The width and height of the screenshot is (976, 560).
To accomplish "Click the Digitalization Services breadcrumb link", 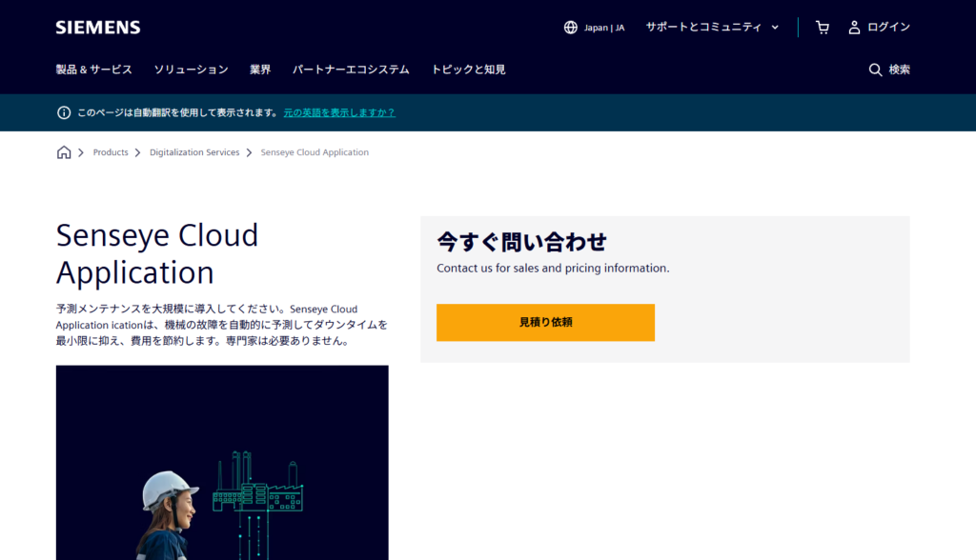I will [194, 152].
